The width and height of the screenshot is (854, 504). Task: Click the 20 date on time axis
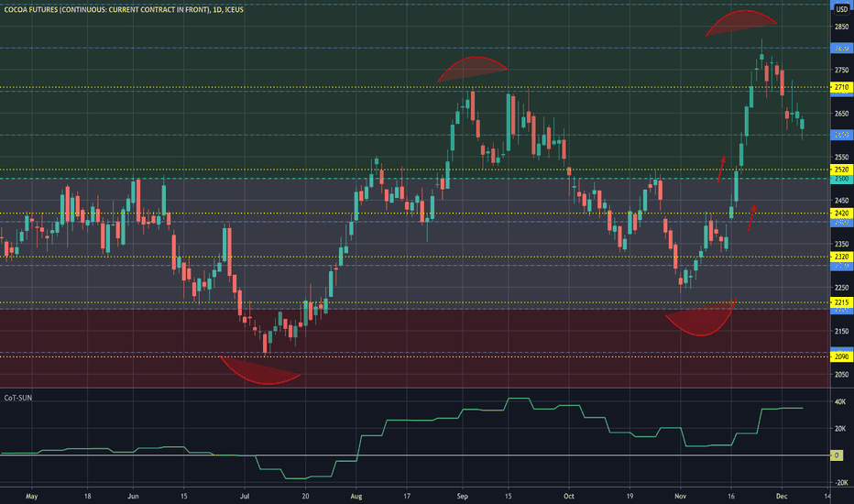305,497
